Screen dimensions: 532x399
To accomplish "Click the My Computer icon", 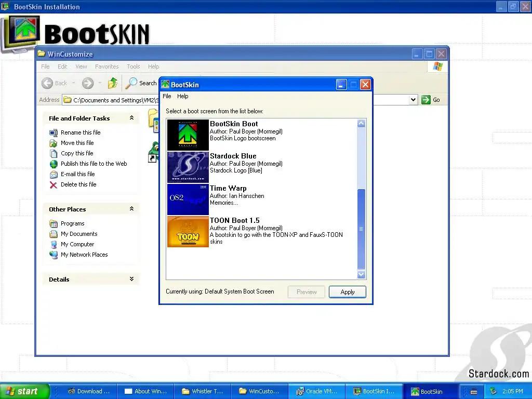I will click(54, 244).
